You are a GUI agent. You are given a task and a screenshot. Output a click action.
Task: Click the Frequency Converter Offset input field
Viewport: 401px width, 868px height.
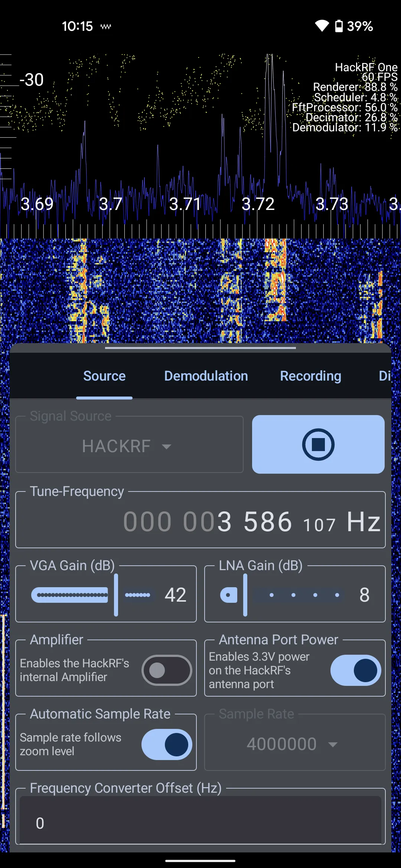point(200,823)
